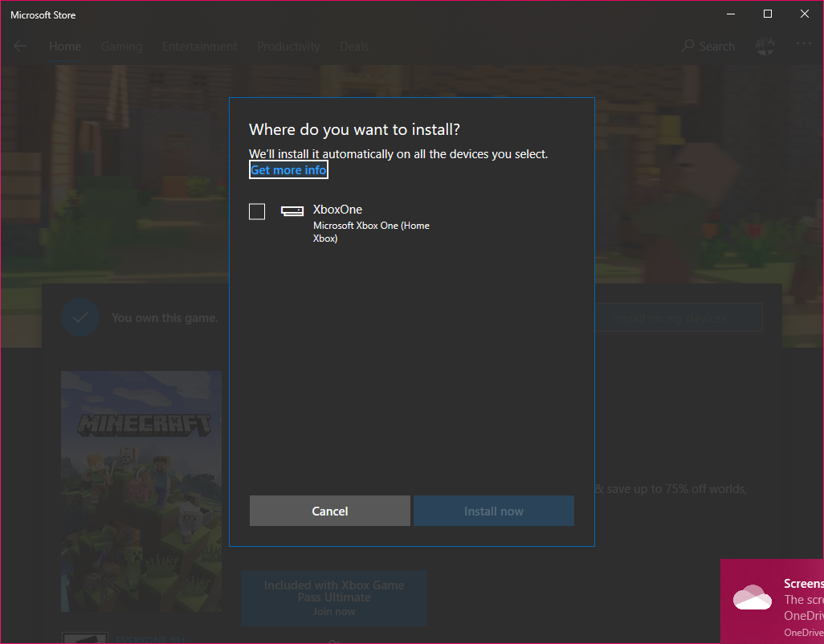
Task: Click the Search button
Action: click(708, 47)
